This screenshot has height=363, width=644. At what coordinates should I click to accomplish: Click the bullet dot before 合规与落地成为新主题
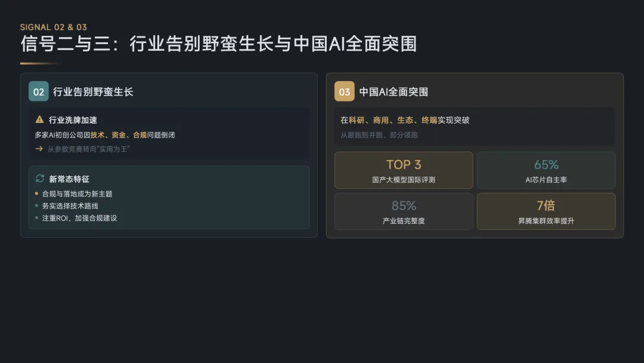pos(37,193)
